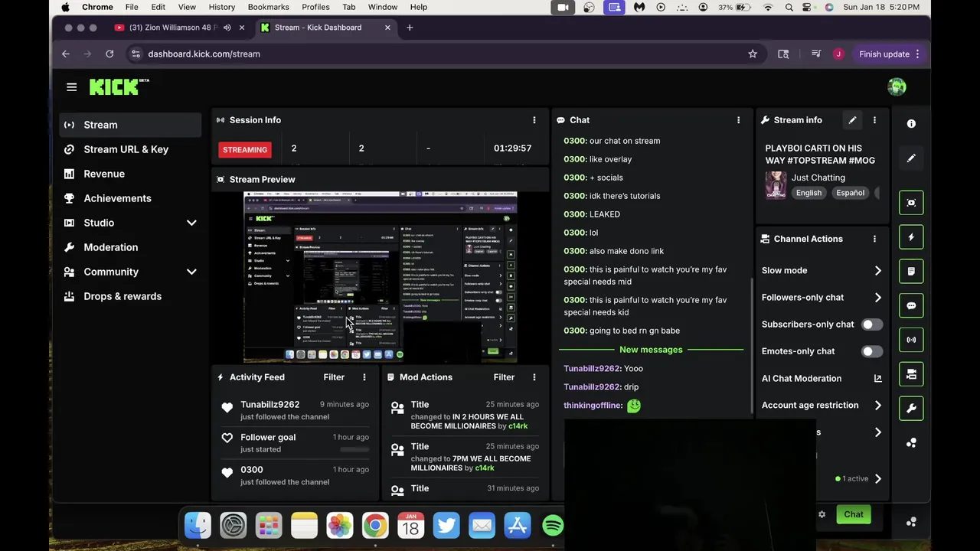Open the hamburger sidebar menu
The height and width of the screenshot is (551, 980).
pos(71,87)
